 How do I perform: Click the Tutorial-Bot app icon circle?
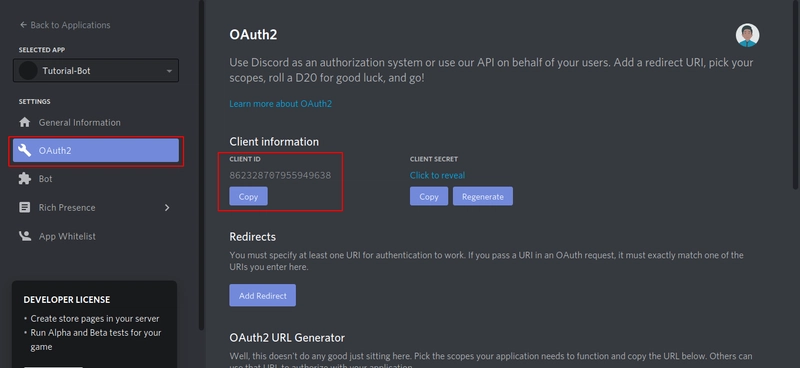(28, 70)
